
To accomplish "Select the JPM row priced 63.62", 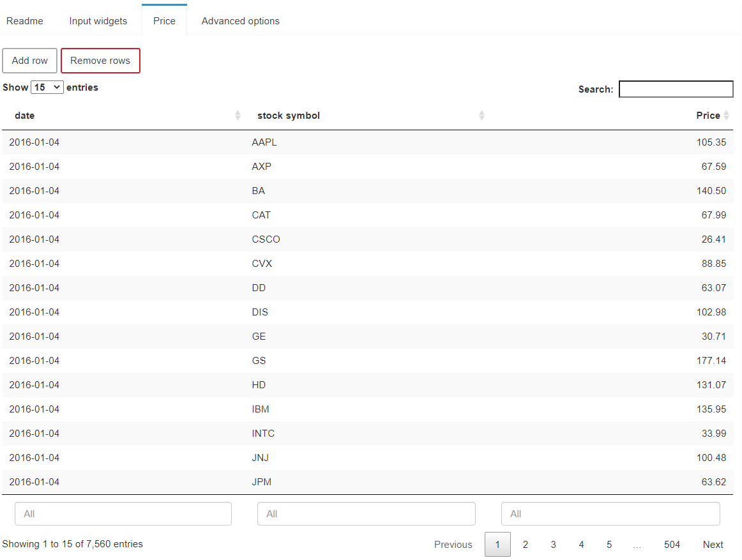I will pos(367,482).
